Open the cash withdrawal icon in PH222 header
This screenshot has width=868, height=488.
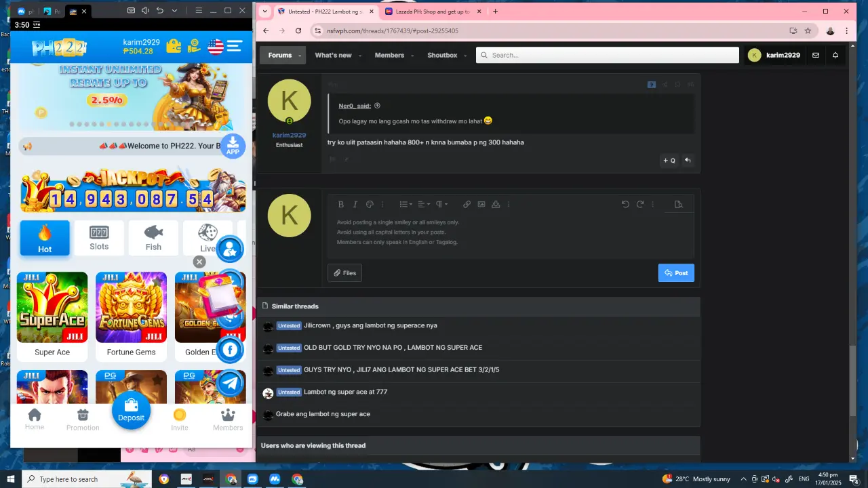pyautogui.click(x=194, y=46)
